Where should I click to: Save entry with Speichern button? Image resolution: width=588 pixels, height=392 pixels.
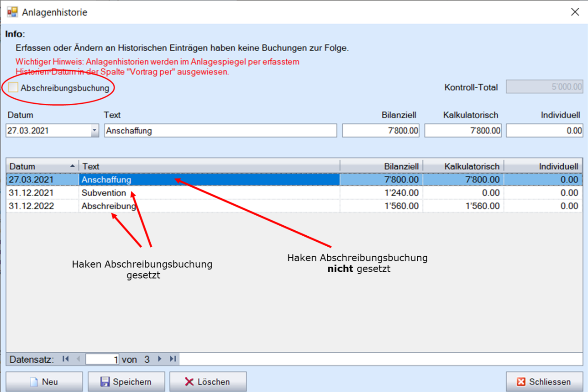[126, 382]
